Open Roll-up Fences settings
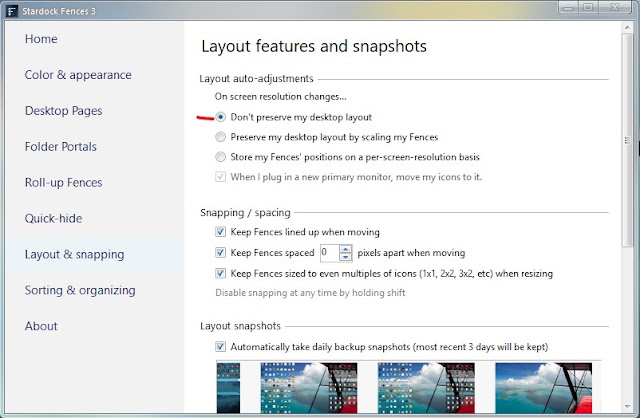This screenshot has width=640, height=418. 63,183
